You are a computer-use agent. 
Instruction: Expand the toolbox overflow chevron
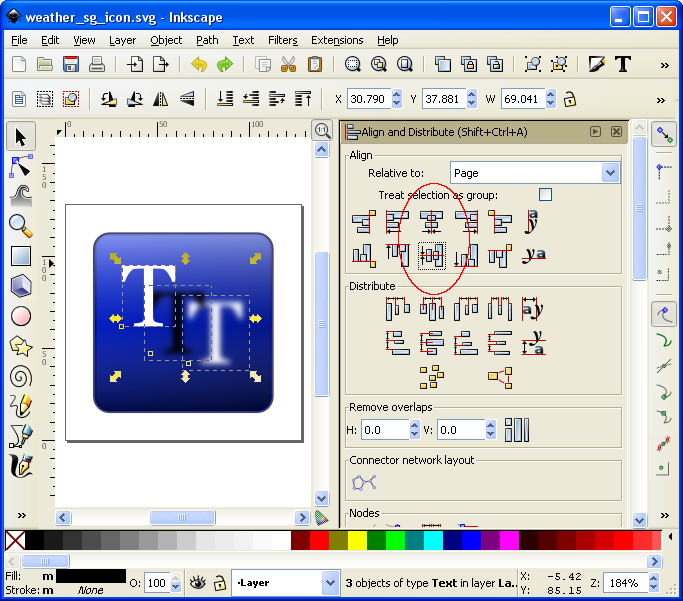click(x=21, y=515)
